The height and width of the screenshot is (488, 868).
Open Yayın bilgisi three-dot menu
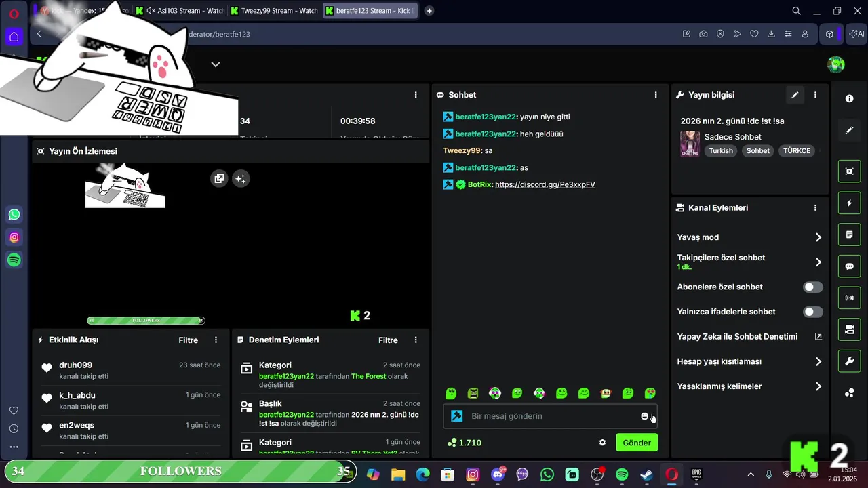click(816, 95)
